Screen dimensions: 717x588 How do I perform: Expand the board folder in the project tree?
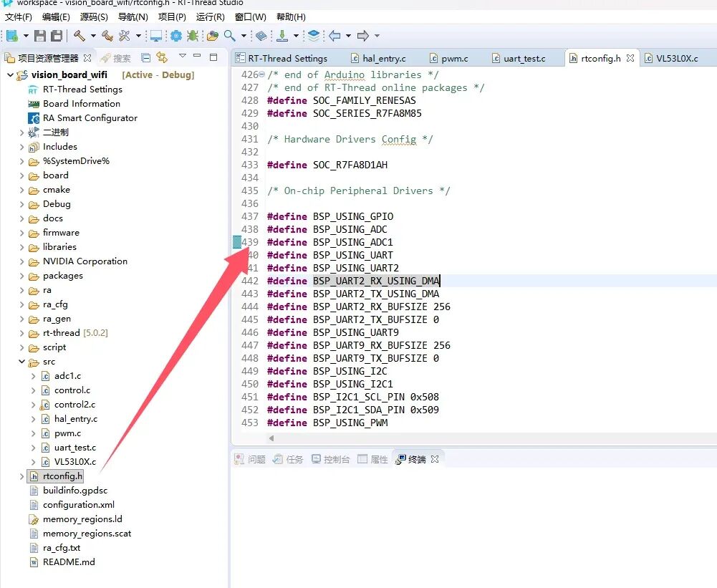[21, 175]
